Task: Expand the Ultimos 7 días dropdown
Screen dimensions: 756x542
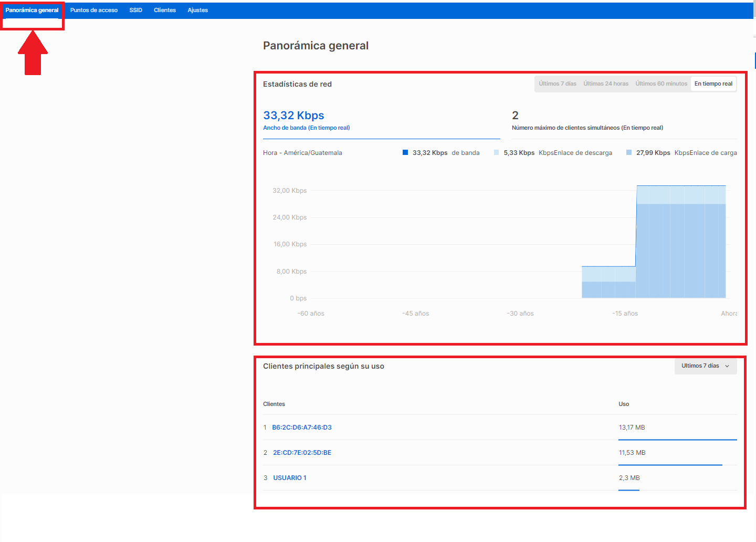Action: pyautogui.click(x=700, y=366)
